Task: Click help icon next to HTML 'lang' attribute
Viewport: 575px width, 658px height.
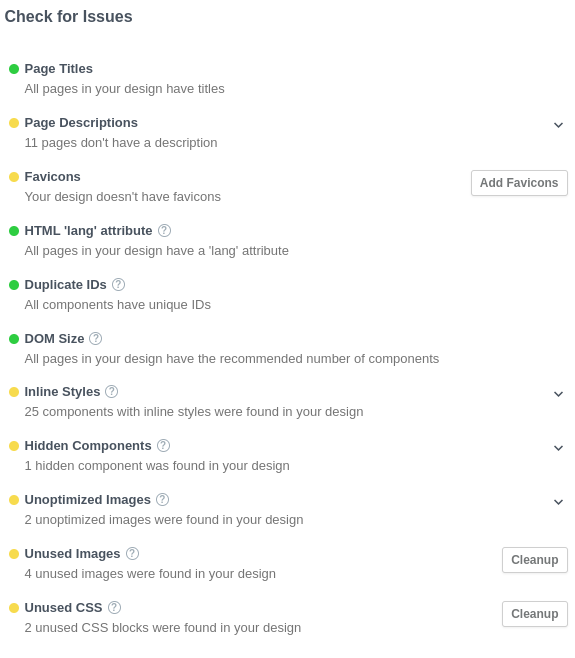Action: tap(164, 230)
